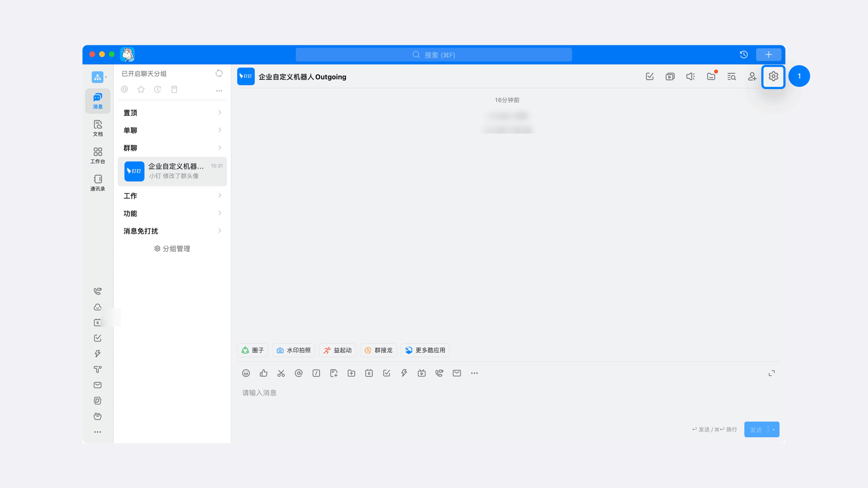
Task: Open the emoji picker in message toolbar
Action: pyautogui.click(x=246, y=373)
